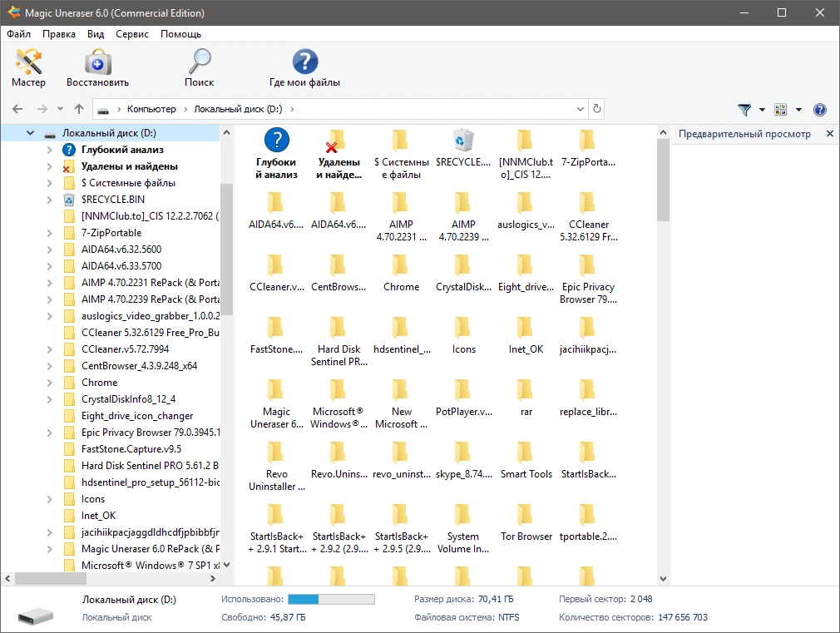Screen dimensions: 840x633
Task: Expand Chrome tree node
Action: (49, 383)
